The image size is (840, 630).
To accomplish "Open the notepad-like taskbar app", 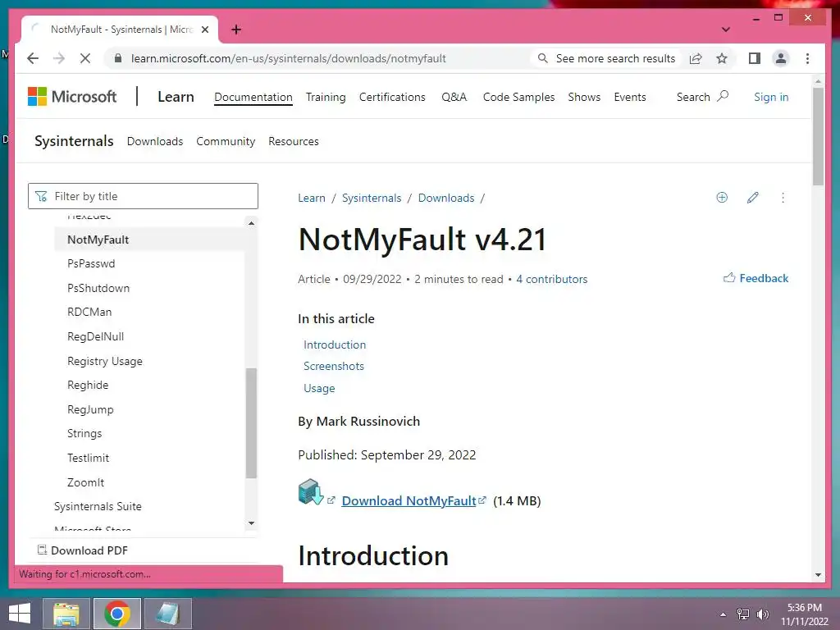I will [x=167, y=614].
